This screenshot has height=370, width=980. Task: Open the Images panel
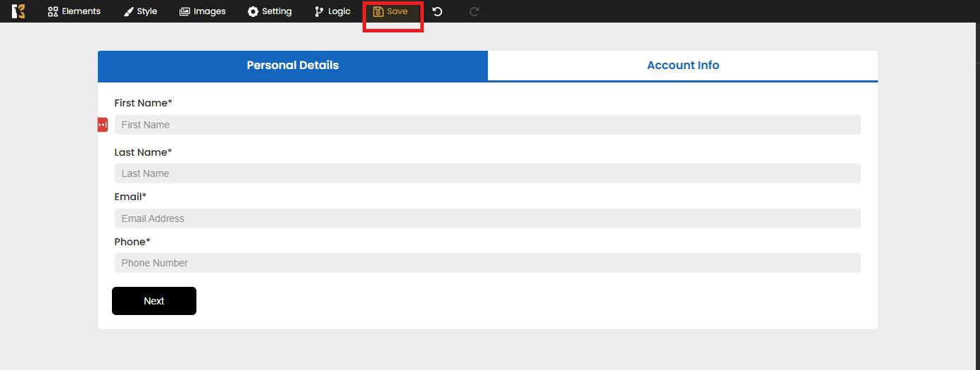click(x=202, y=11)
